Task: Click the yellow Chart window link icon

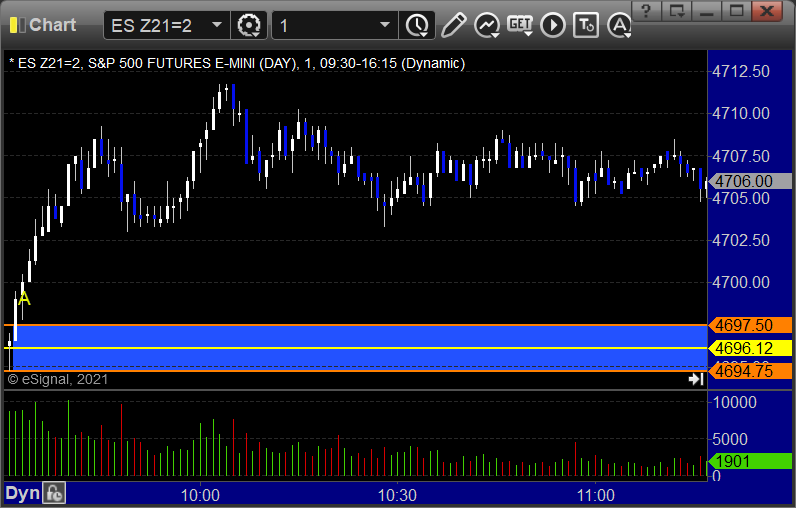Action: pos(17,25)
